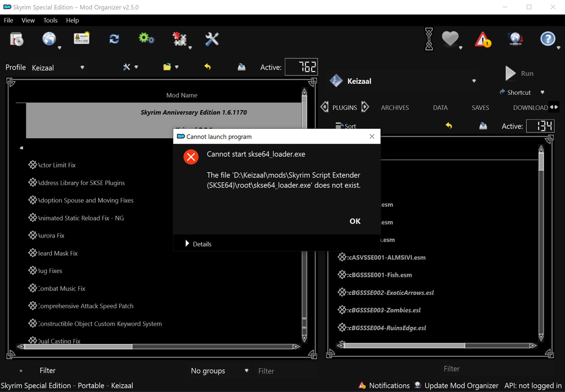Image resolution: width=565 pixels, height=392 pixels.
Task: Restore mod list backup yellow arrow
Action: click(207, 67)
